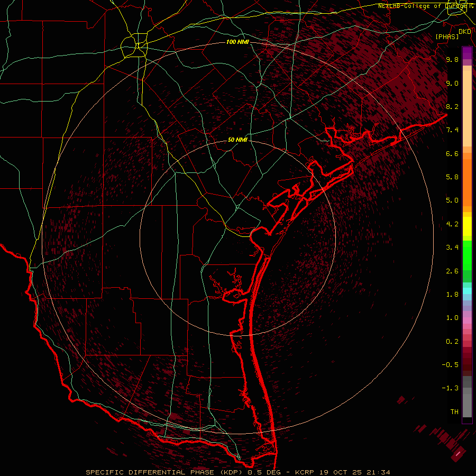Image resolution: width=476 pixels, height=476 pixels.
Task: Click the 3.4 value on the colorbar scale
Action: 452,248
